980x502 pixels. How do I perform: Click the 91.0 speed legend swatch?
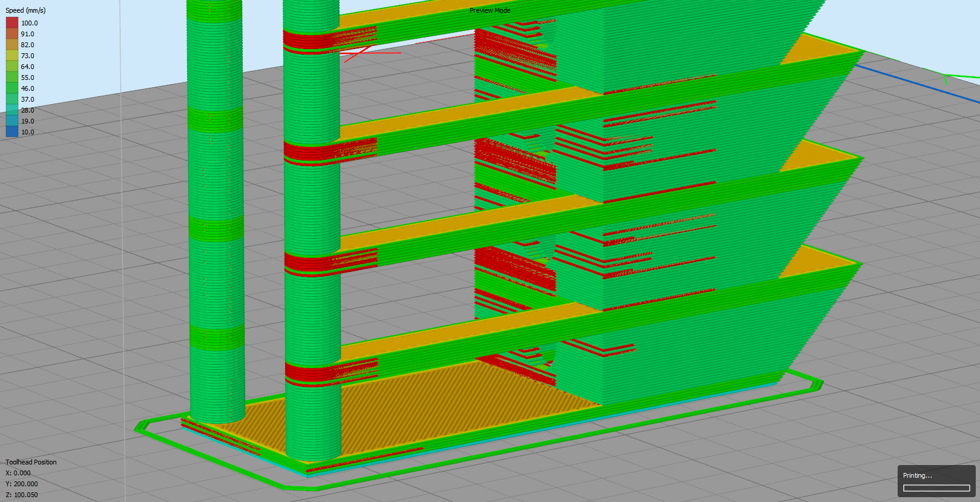[x=12, y=34]
